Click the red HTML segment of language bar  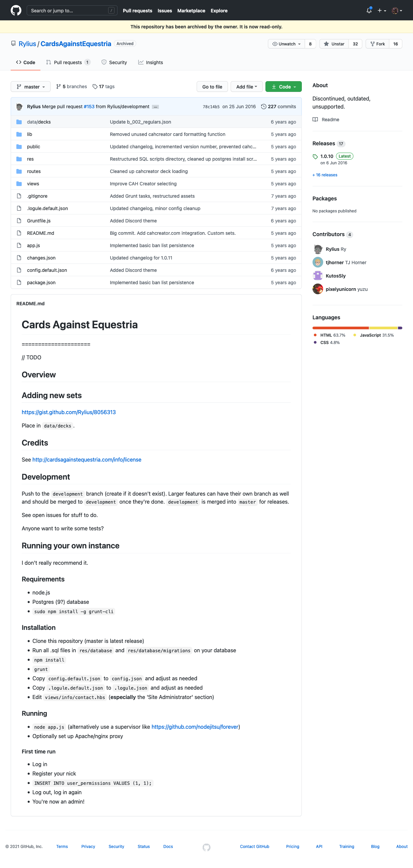click(x=340, y=328)
